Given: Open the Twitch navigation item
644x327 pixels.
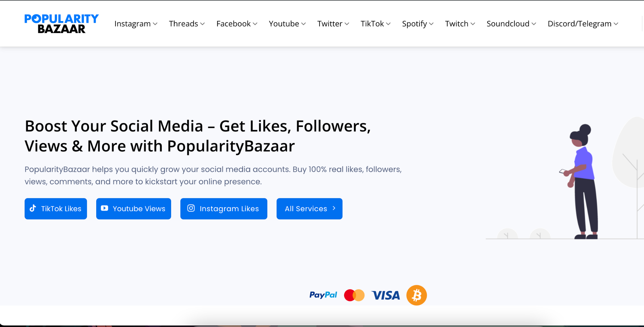Looking at the screenshot, I should (460, 24).
